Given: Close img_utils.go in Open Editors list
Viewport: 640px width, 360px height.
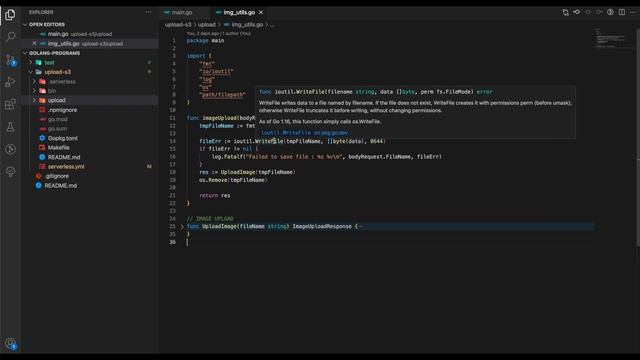Looking at the screenshot, I should (34, 43).
